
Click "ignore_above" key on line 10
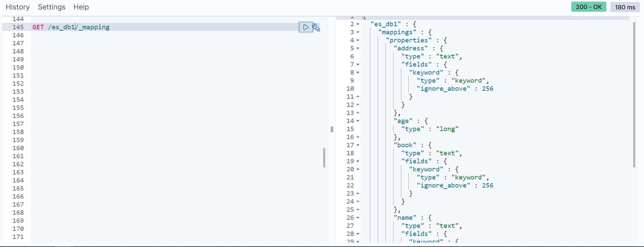point(443,89)
